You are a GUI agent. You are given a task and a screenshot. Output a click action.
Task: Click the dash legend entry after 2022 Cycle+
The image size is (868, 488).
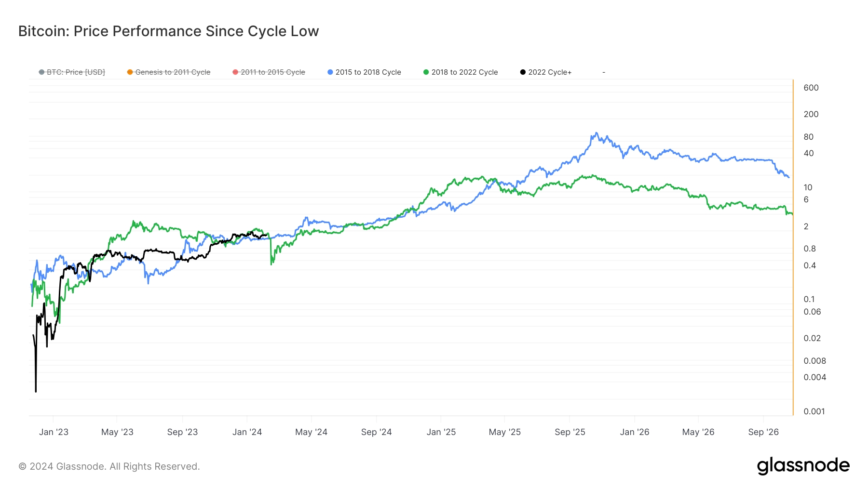point(604,72)
